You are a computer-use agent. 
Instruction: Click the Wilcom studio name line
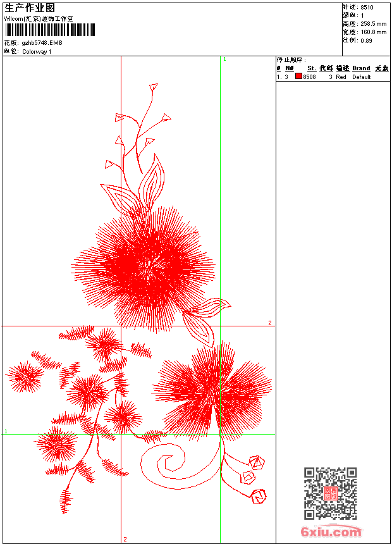click(x=39, y=19)
